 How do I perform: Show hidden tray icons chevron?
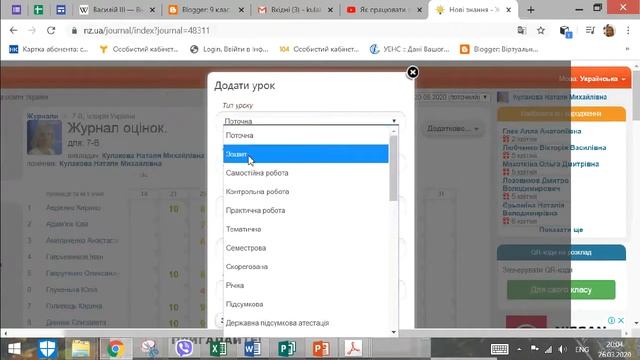519,349
